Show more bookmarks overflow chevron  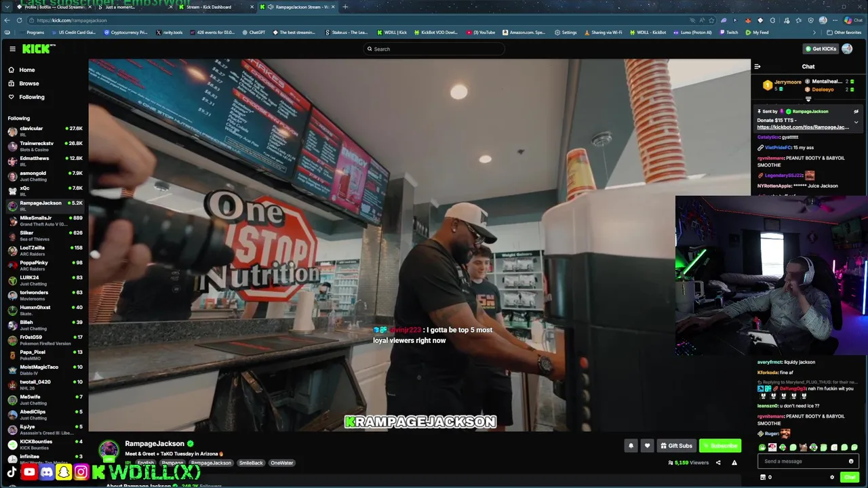[x=814, y=33]
